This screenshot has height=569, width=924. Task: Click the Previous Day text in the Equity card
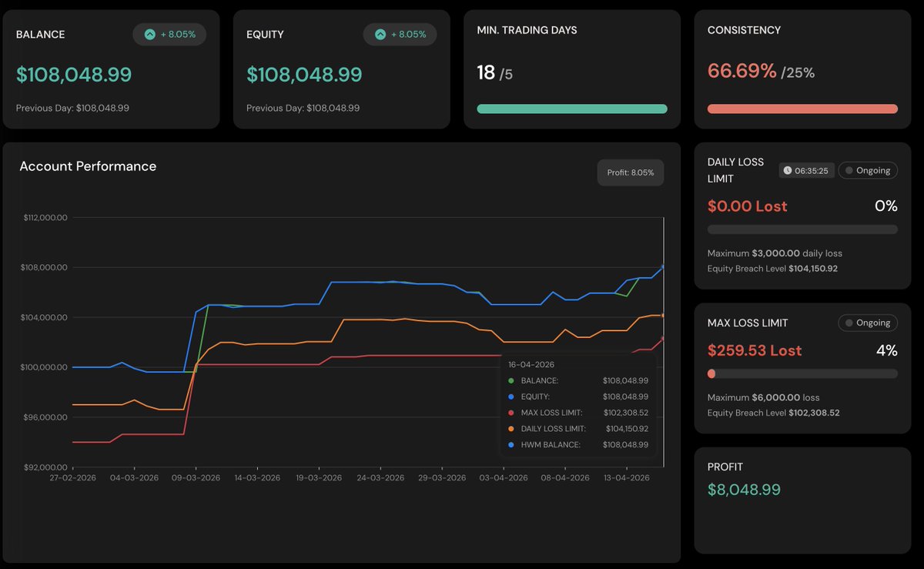pos(303,109)
